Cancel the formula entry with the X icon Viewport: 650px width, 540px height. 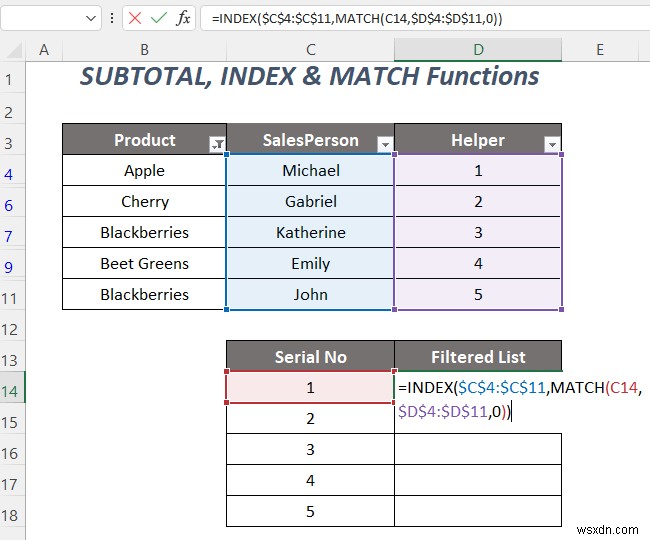pos(135,18)
